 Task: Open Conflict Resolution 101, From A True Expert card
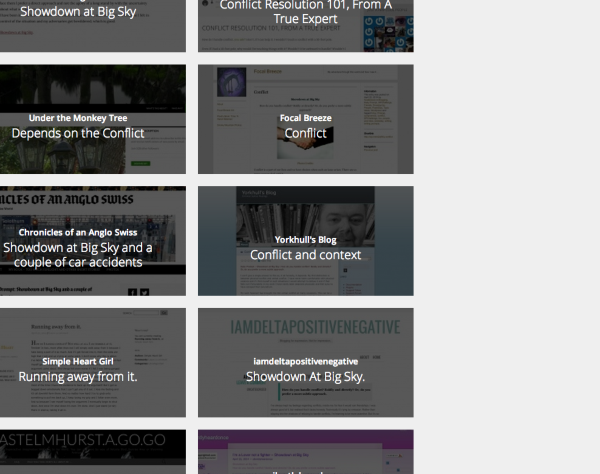[306, 26]
